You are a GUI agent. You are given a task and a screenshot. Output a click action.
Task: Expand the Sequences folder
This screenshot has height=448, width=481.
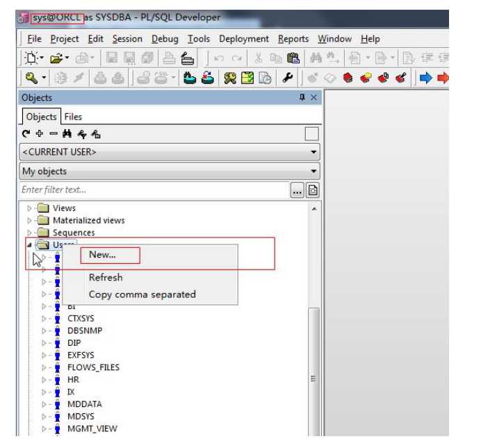pyautogui.click(x=29, y=233)
